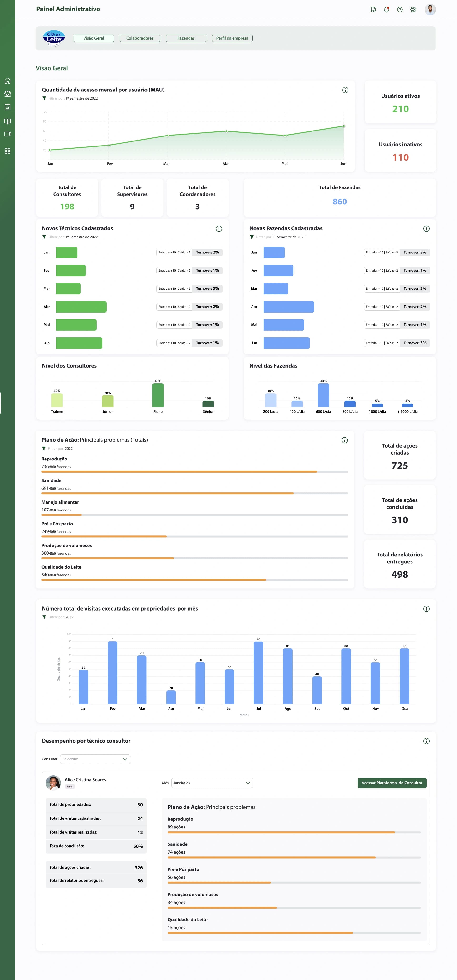Open the Consultor Selecione dropdown
Image resolution: width=457 pixels, height=980 pixels.
point(95,759)
